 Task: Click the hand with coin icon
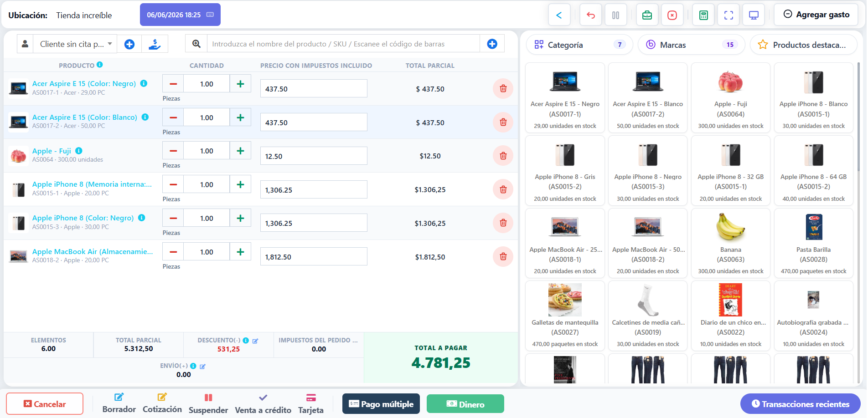click(x=155, y=44)
